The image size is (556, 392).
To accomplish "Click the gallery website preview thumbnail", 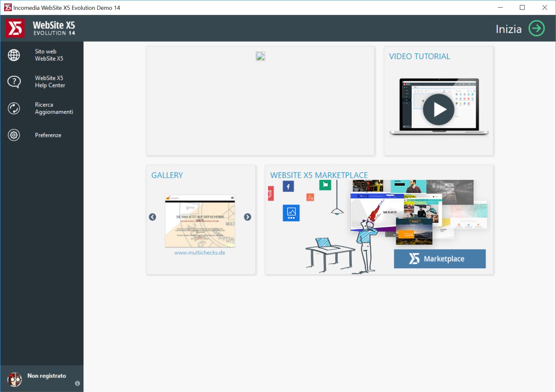I will click(200, 221).
